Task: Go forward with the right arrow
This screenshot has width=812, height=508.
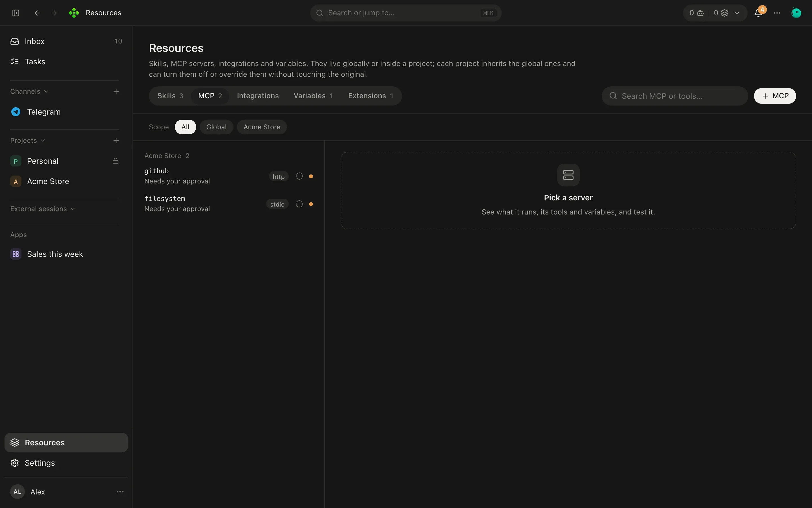Action: [54, 13]
